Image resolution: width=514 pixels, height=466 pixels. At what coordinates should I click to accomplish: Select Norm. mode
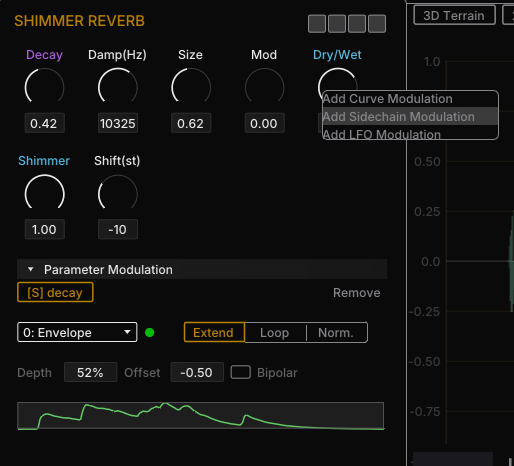[x=336, y=333]
